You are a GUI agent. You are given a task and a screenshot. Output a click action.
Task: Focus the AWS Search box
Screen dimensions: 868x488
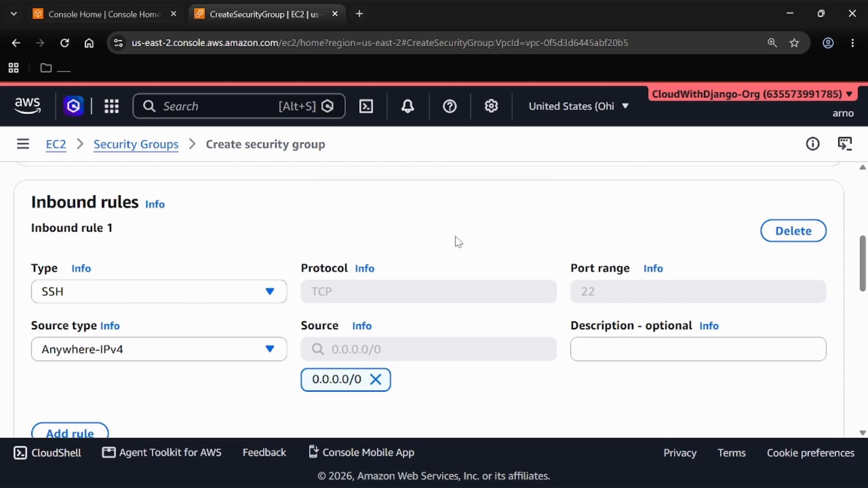(x=239, y=106)
